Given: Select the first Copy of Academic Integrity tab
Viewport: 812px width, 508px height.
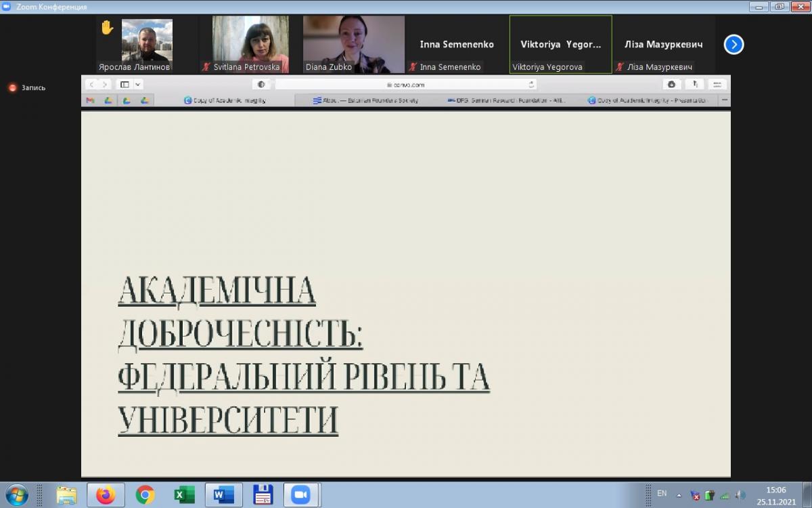Looking at the screenshot, I should (x=225, y=100).
